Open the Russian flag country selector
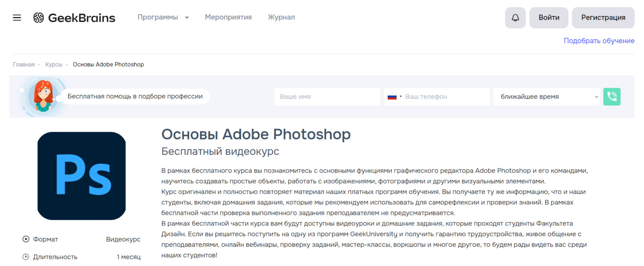The width and height of the screenshot is (644, 266). click(395, 97)
